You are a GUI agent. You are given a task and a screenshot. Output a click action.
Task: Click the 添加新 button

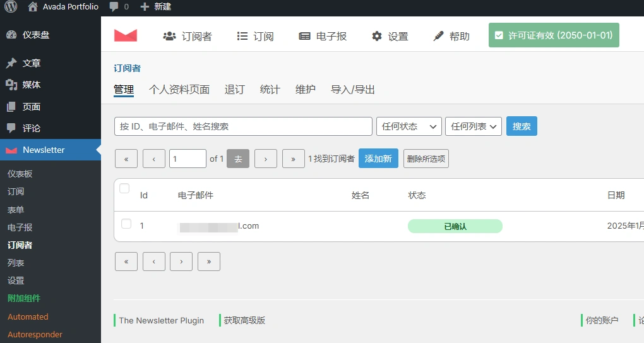pyautogui.click(x=378, y=159)
